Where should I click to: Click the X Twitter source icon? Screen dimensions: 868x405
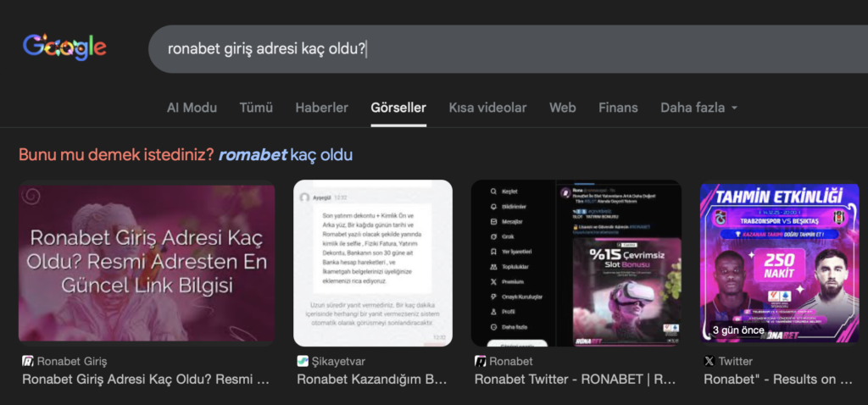click(709, 361)
